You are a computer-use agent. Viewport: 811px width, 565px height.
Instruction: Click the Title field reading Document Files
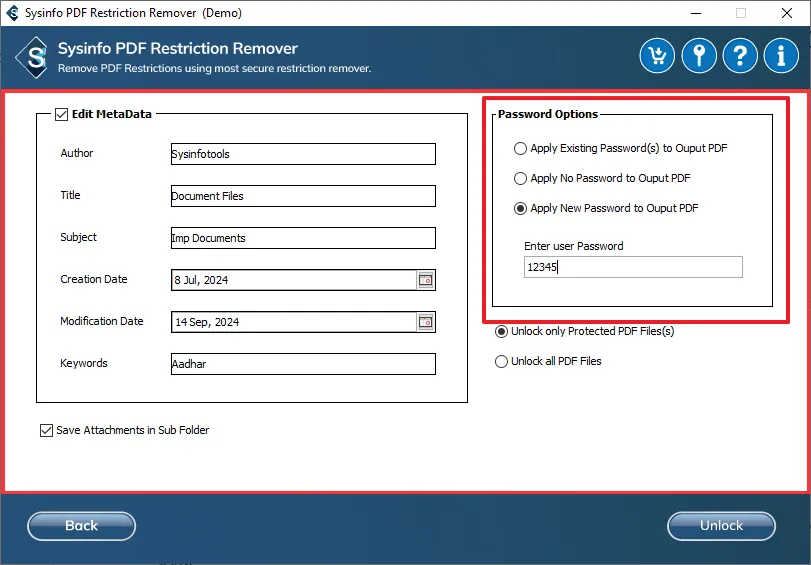[303, 196]
